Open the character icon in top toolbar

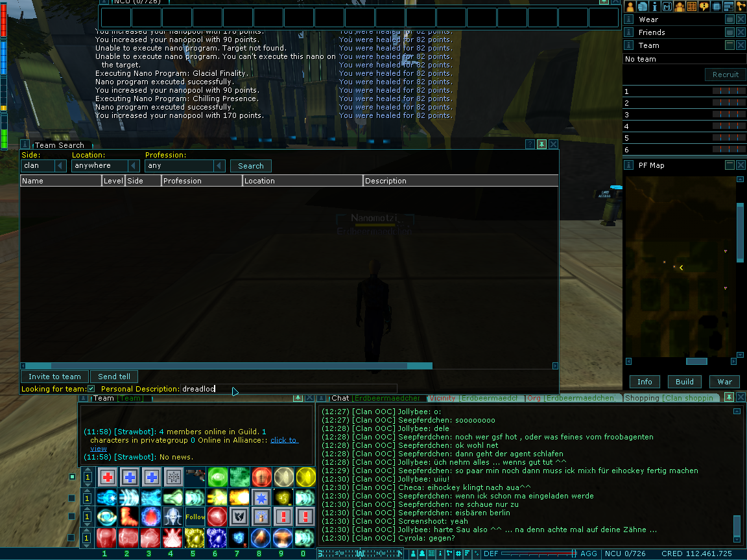point(630,6)
